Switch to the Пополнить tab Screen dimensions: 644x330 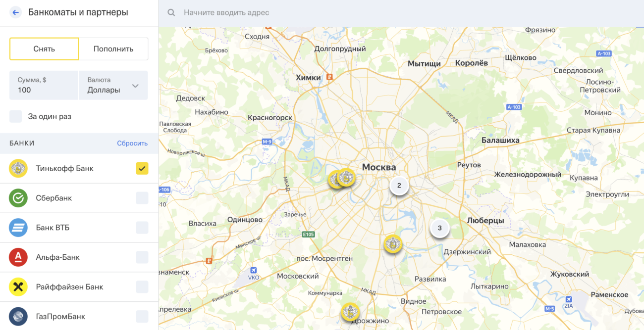point(113,49)
